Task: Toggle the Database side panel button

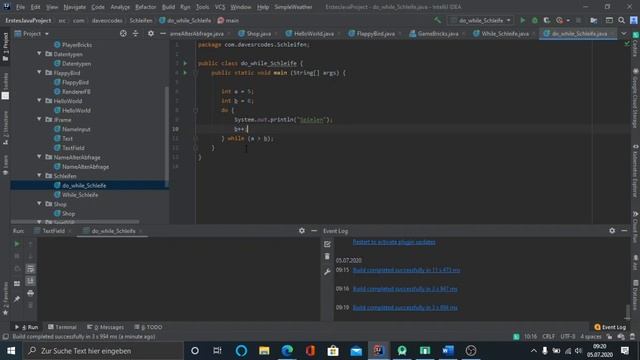Action: 635,295
